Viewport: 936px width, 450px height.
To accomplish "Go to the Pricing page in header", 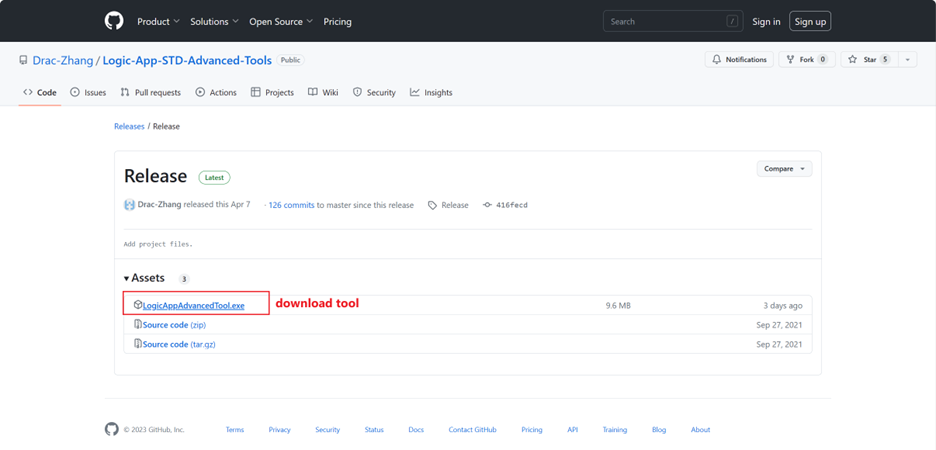I will (x=337, y=21).
